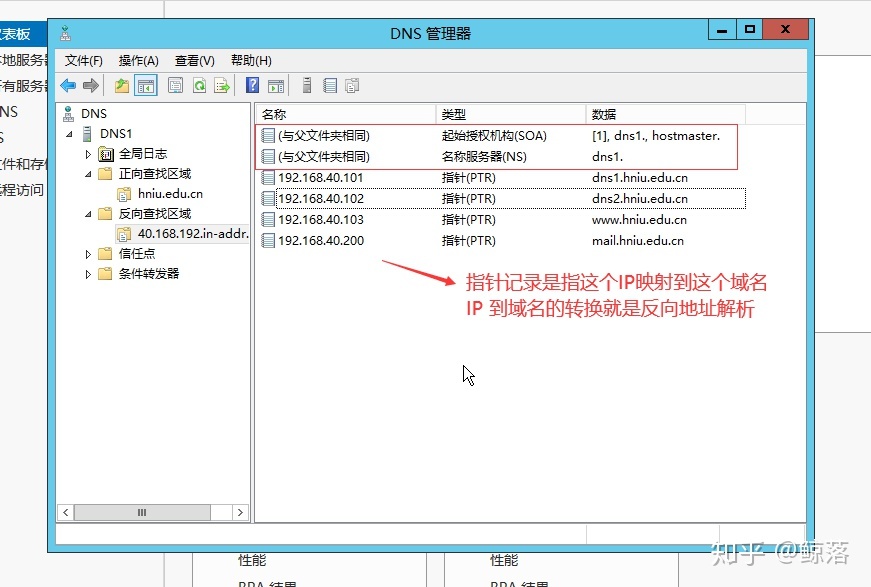Click the server tower icon in toolbar
The width and height of the screenshot is (871, 587).
pos(307,85)
